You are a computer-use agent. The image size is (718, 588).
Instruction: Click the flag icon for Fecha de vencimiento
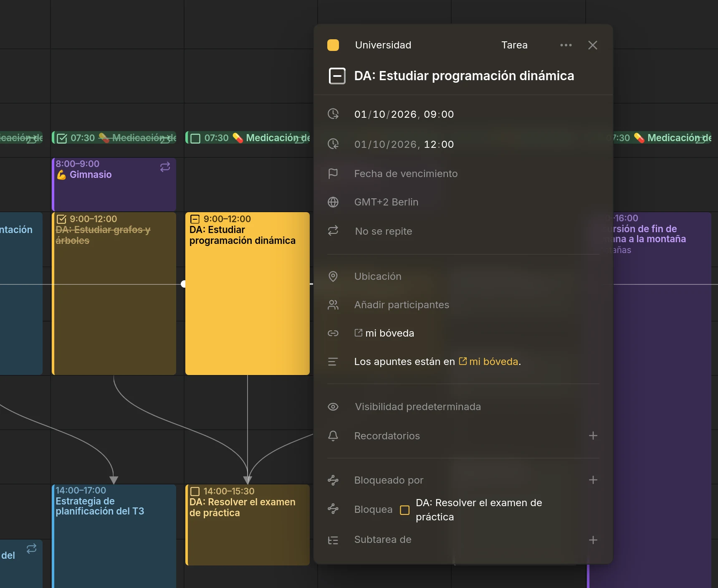333,174
